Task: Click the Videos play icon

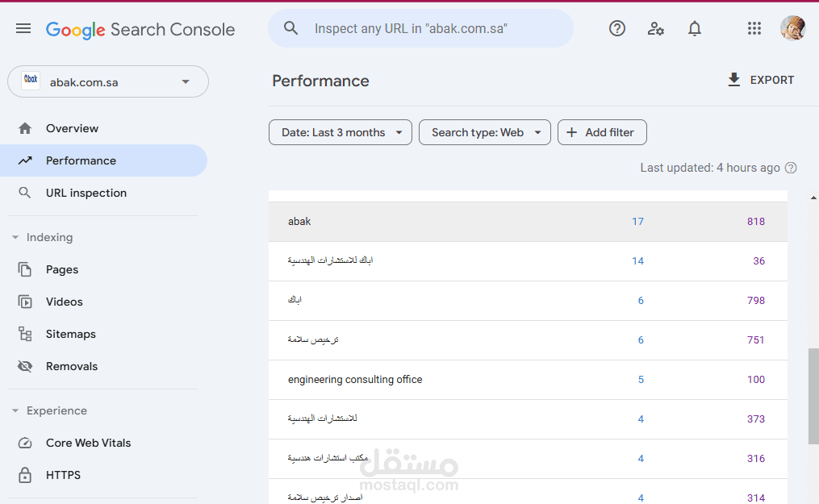Action: (24, 302)
